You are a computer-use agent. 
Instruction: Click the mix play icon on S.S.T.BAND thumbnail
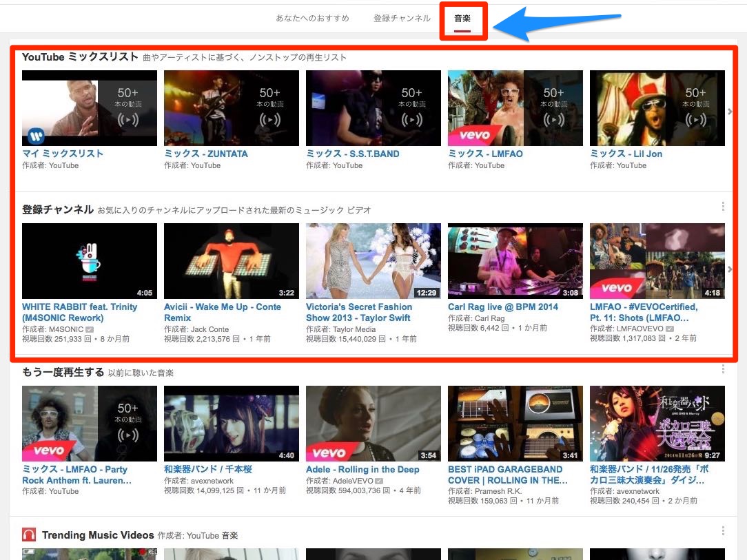tap(411, 120)
